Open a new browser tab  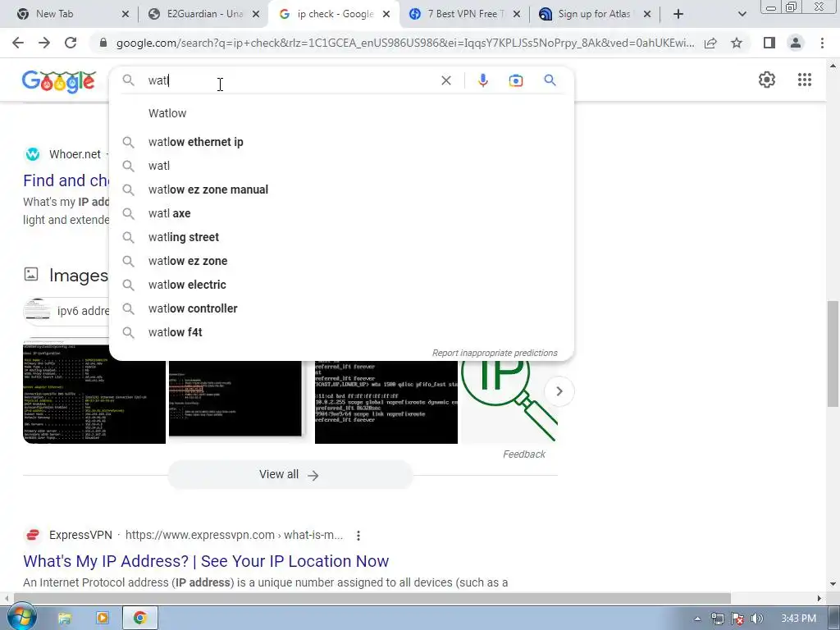pos(678,14)
